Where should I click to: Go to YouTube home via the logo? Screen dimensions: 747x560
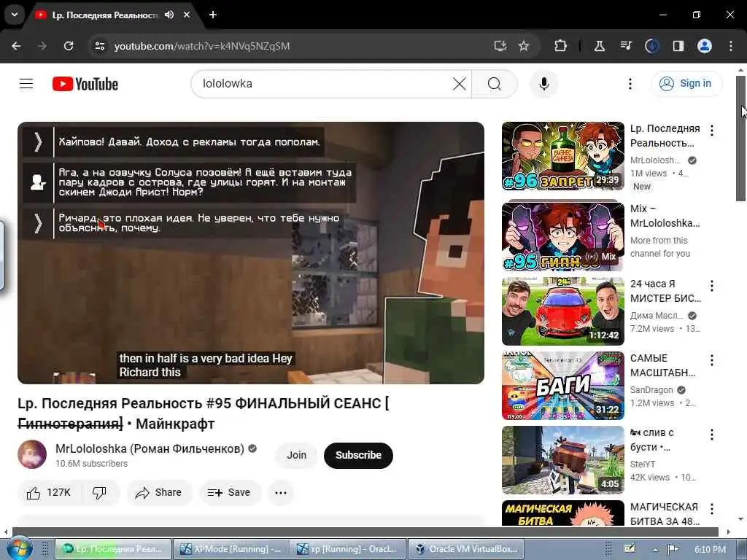[x=85, y=84]
